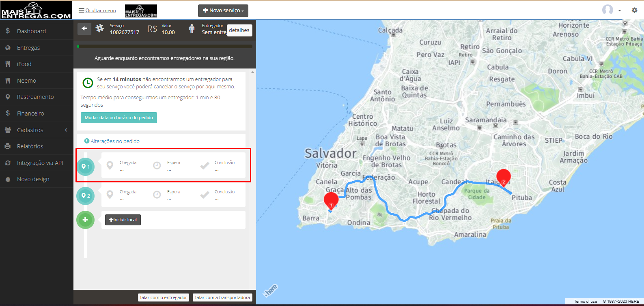Click the gear icon beside Serviço 1002677517
The height and width of the screenshot is (306, 644).
click(100, 28)
